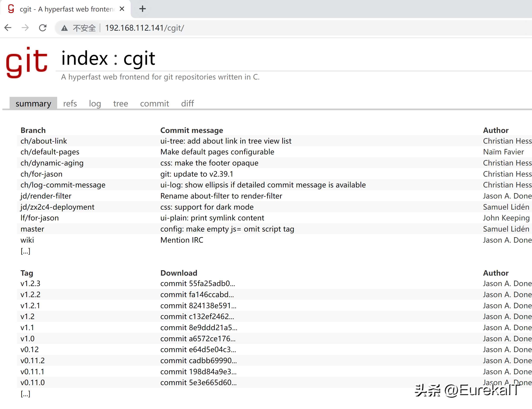Download commit e64d5e04c3...
The height and width of the screenshot is (409, 532).
(x=198, y=350)
